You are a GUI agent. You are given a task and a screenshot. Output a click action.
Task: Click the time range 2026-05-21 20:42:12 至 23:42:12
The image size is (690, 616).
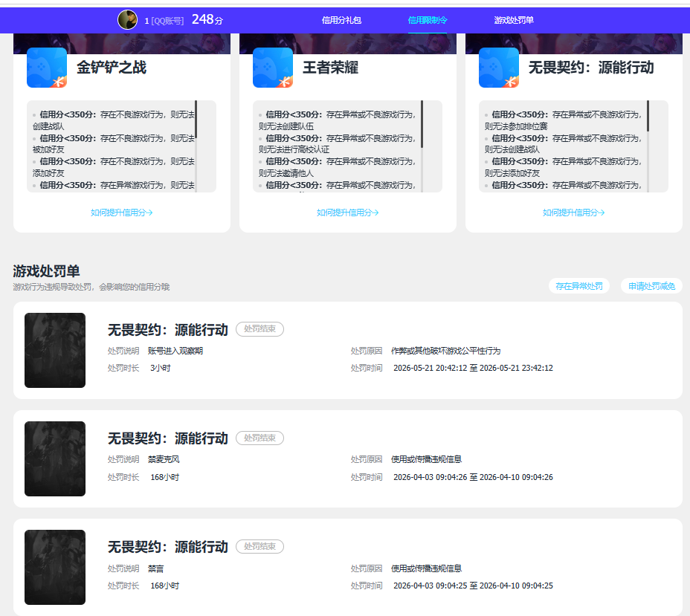point(473,368)
